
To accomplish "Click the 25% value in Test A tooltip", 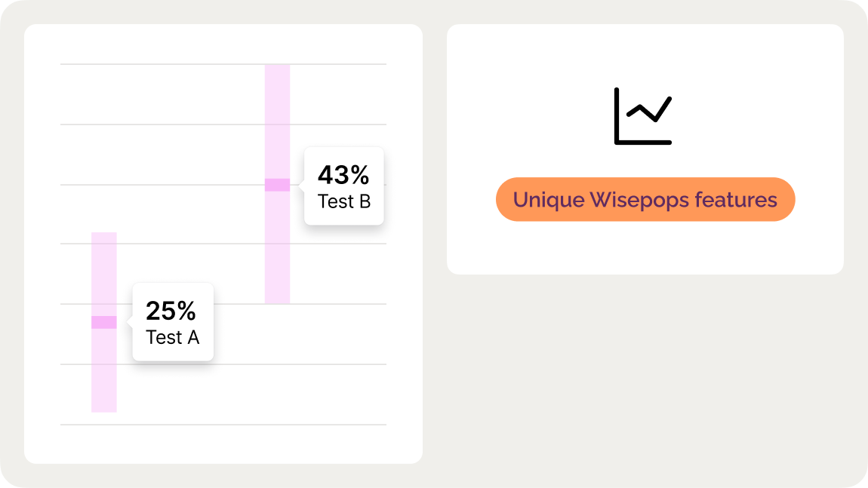I will click(x=171, y=311).
